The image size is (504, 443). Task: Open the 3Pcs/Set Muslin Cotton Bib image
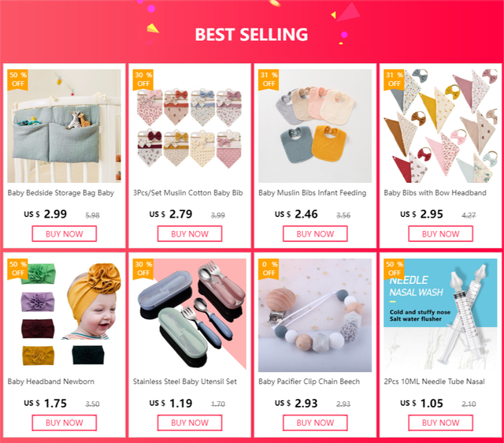click(190, 126)
